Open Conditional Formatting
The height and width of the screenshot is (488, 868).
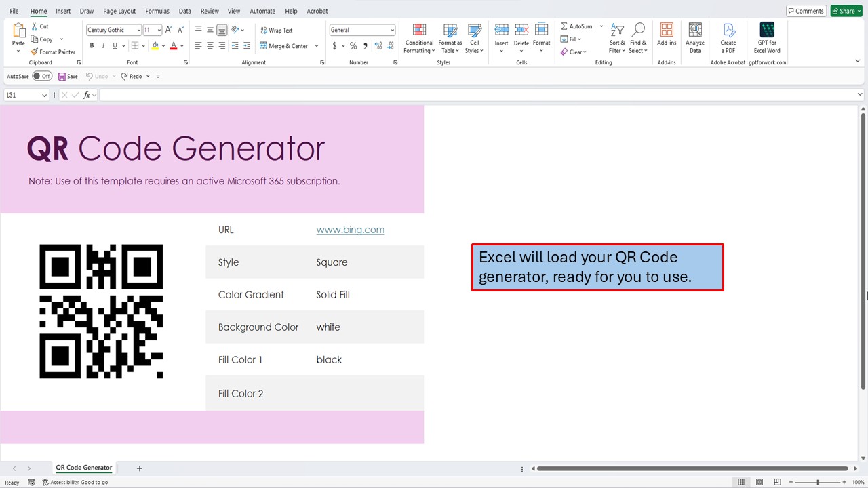pos(418,39)
